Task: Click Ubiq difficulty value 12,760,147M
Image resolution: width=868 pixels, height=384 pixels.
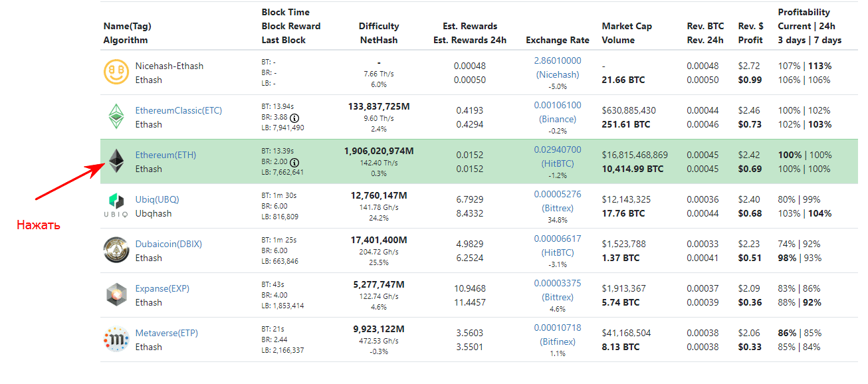Action: (x=379, y=195)
